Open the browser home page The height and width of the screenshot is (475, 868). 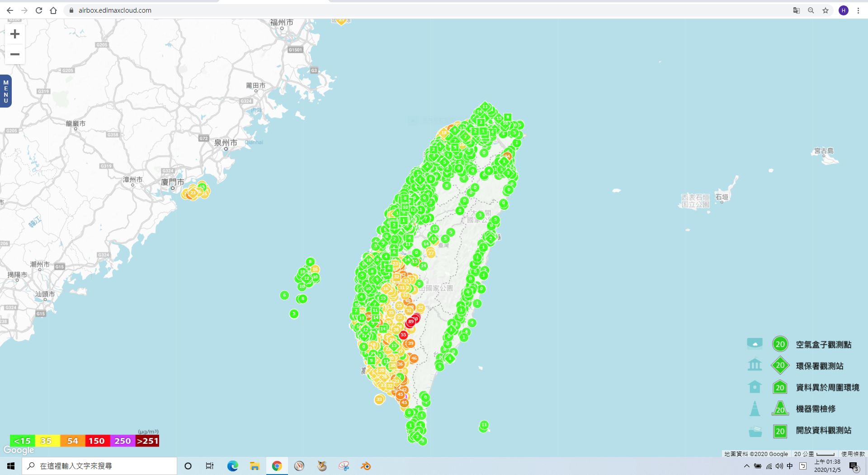[53, 10]
